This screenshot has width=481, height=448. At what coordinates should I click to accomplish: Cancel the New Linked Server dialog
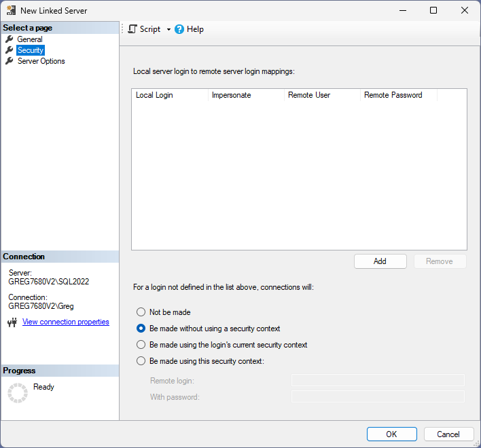pyautogui.click(x=448, y=434)
